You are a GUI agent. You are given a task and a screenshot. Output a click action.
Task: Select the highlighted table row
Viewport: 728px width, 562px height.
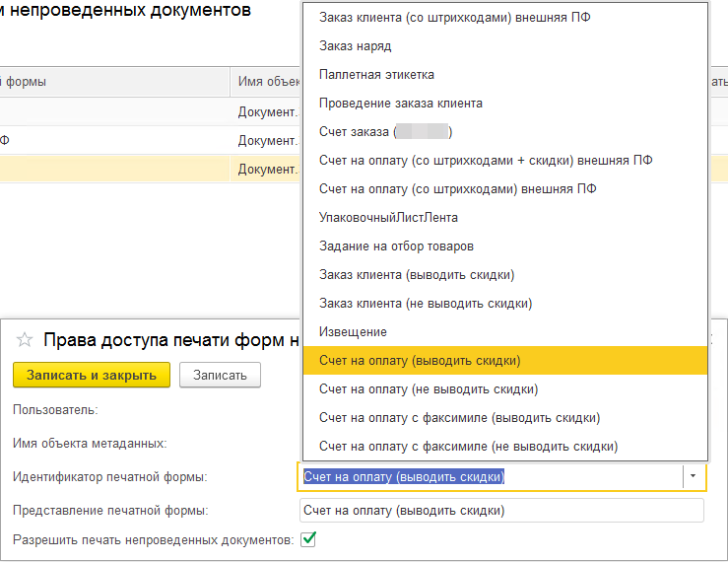coord(148,169)
